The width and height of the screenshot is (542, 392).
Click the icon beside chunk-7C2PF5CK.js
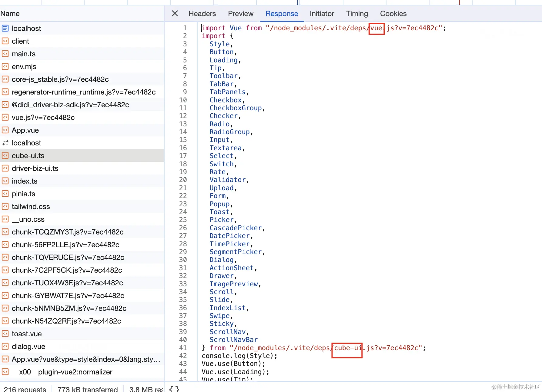[5, 270]
